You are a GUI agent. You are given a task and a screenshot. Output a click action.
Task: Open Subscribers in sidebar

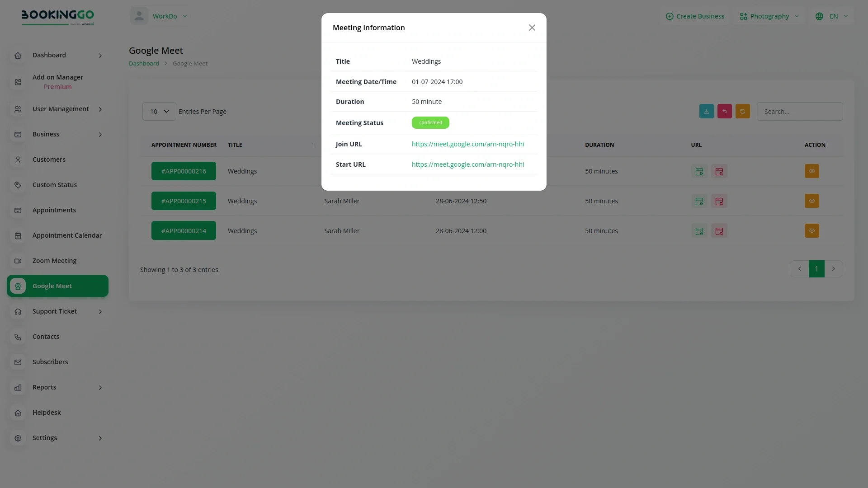click(50, 362)
